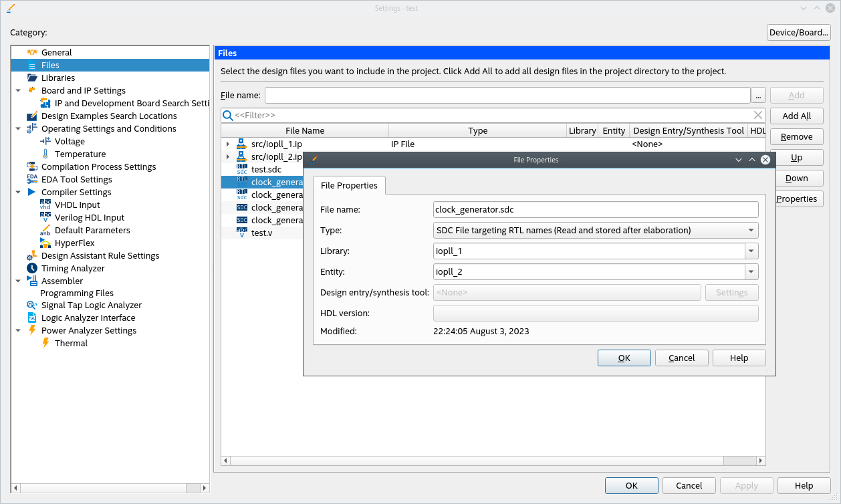
Task: Click the Logic Analyzer Interface icon
Action: click(x=32, y=318)
